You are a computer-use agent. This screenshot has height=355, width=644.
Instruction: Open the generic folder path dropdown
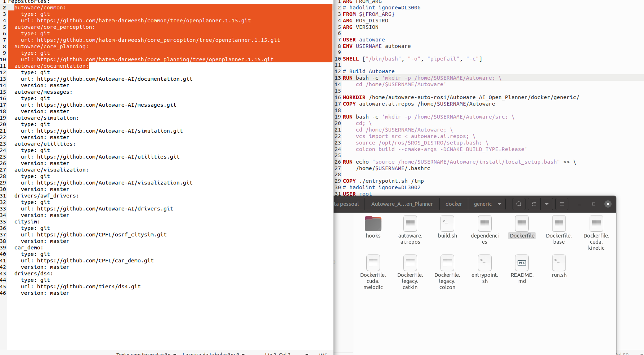(x=500, y=204)
